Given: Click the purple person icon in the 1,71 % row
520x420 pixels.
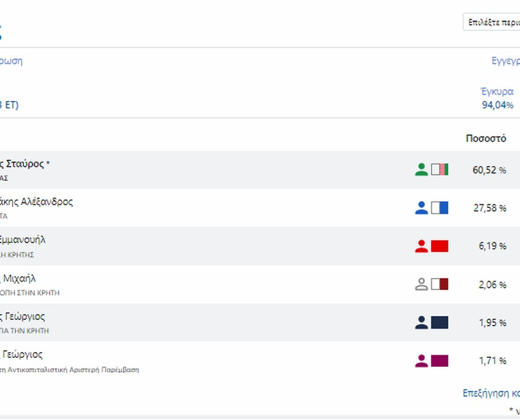Looking at the screenshot, I should click(421, 360).
